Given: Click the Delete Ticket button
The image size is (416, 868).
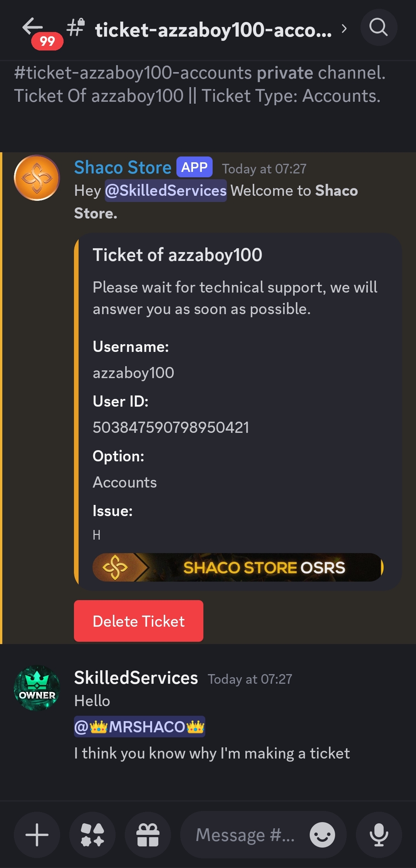Looking at the screenshot, I should [x=139, y=621].
